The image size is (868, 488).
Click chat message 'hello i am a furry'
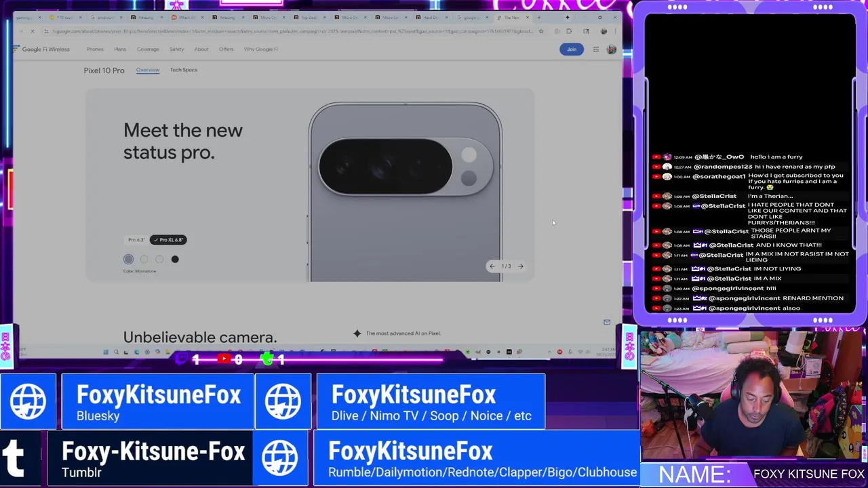click(x=776, y=157)
